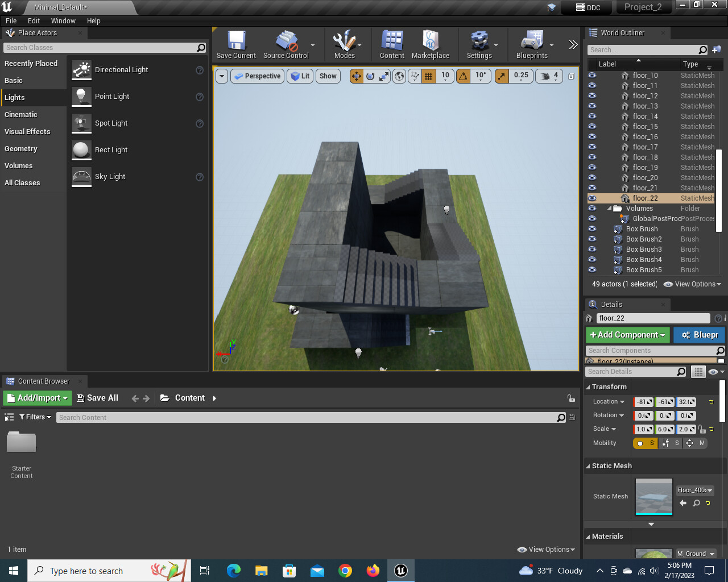This screenshot has width=728, height=582.
Task: Open the Perspective view dropdown
Action: (257, 76)
